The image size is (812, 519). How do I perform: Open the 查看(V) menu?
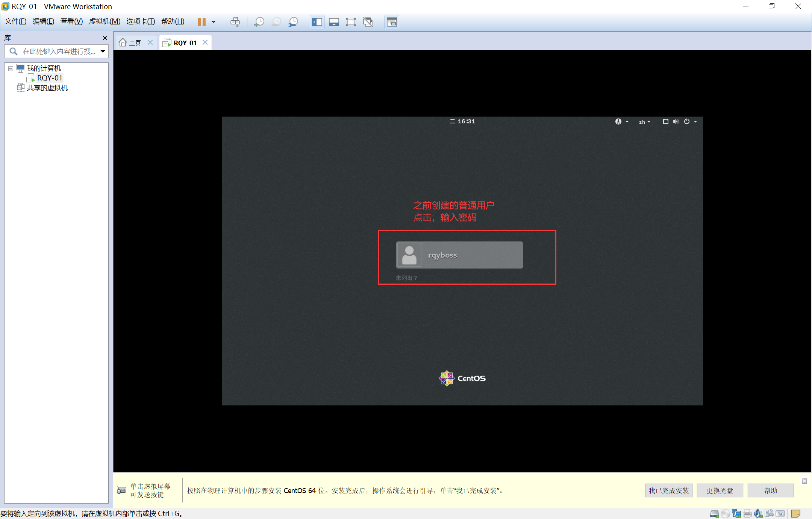(x=71, y=21)
